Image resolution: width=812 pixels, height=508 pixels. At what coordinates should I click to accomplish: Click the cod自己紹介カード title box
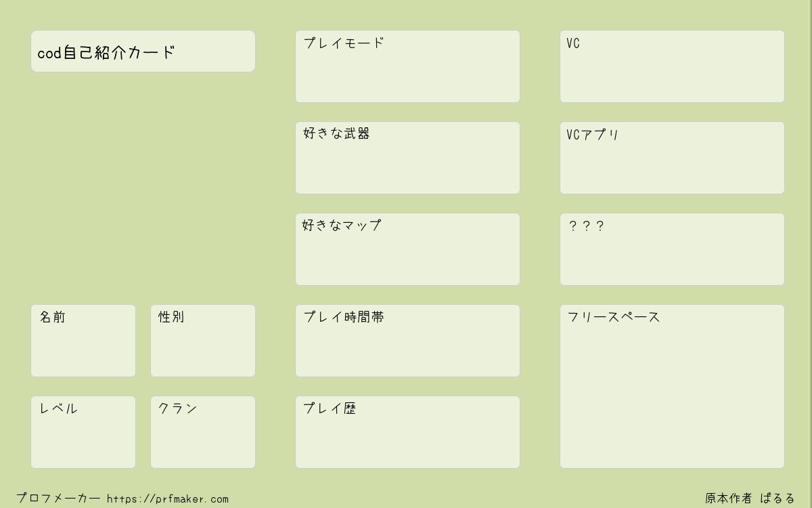(143, 51)
